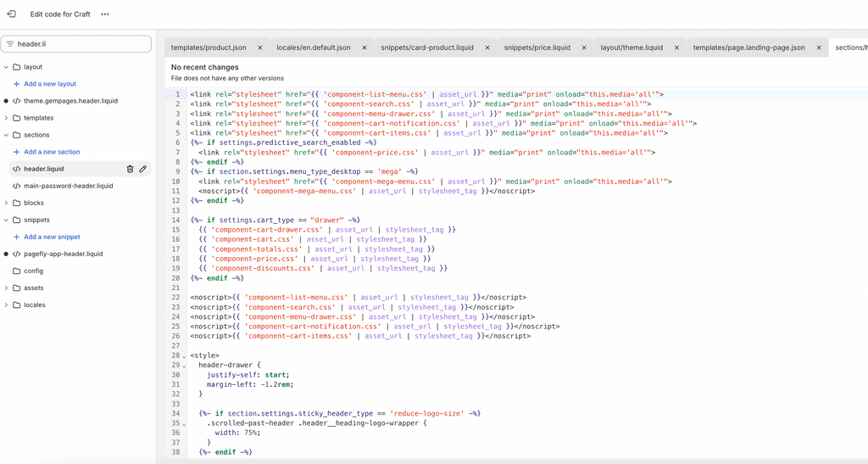Collapse the snippets folder chevron
Screen dimensions: 868x464
click(x=6, y=220)
